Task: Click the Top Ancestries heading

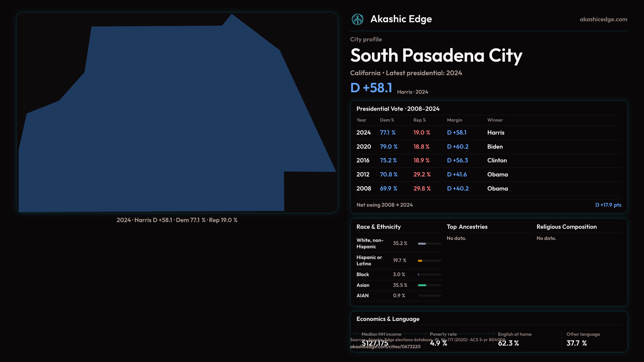Action: click(467, 227)
